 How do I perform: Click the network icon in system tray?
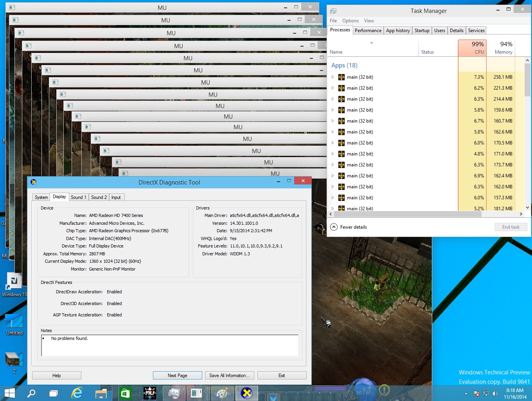tap(486, 393)
